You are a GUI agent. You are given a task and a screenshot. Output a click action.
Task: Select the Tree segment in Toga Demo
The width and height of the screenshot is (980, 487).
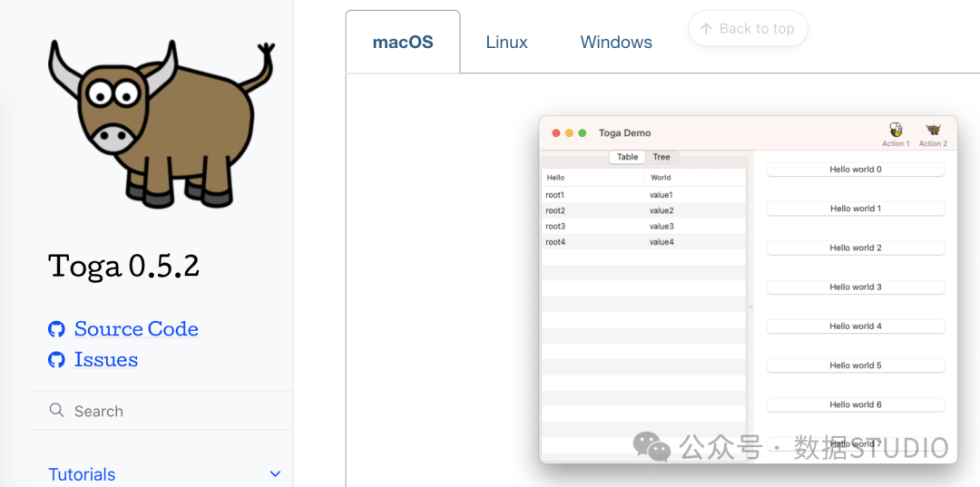tap(661, 157)
